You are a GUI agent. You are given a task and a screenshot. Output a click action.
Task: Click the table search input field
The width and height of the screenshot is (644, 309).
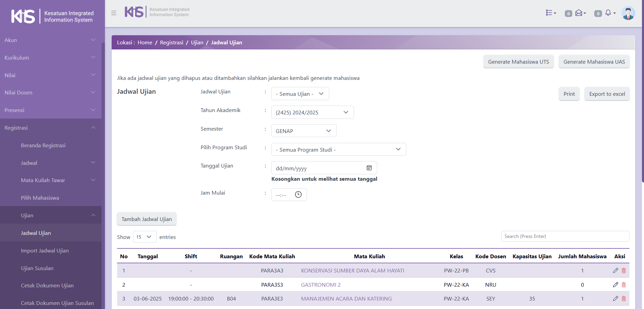click(565, 236)
